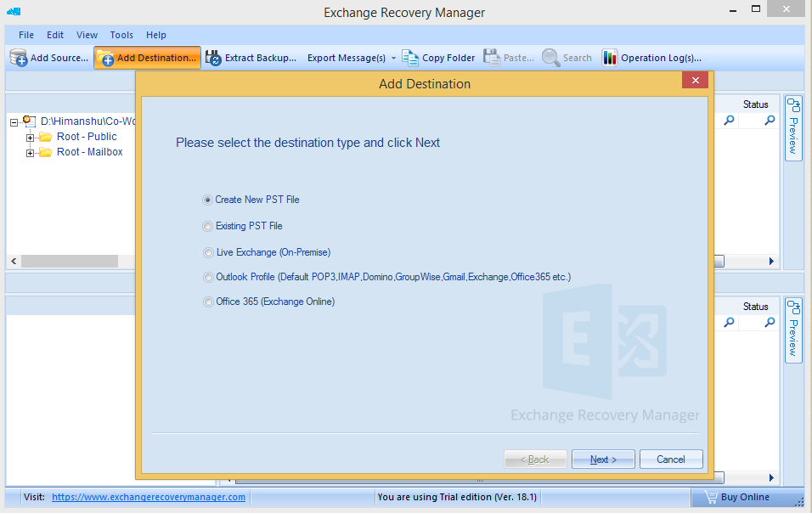Click the Next button in the dialog
The image size is (812, 513).
(x=603, y=459)
